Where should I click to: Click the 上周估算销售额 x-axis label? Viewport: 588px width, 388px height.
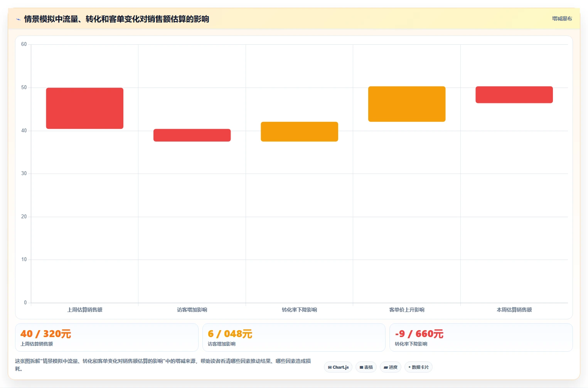[85, 310]
